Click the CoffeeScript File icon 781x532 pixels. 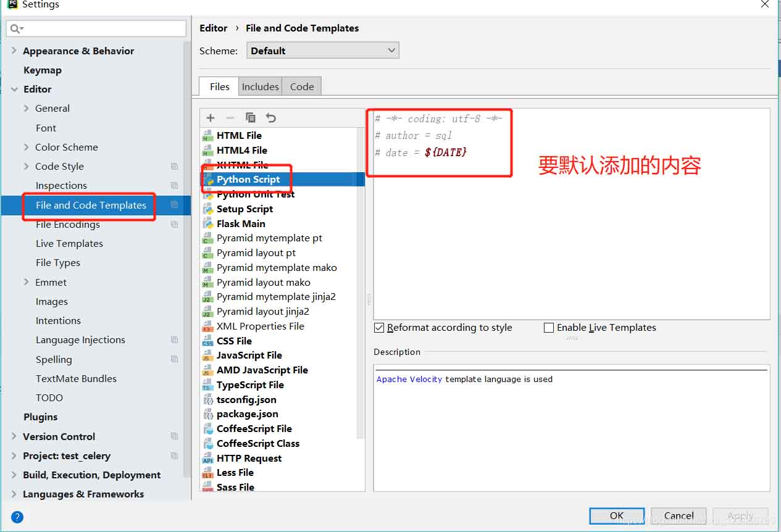tap(207, 429)
